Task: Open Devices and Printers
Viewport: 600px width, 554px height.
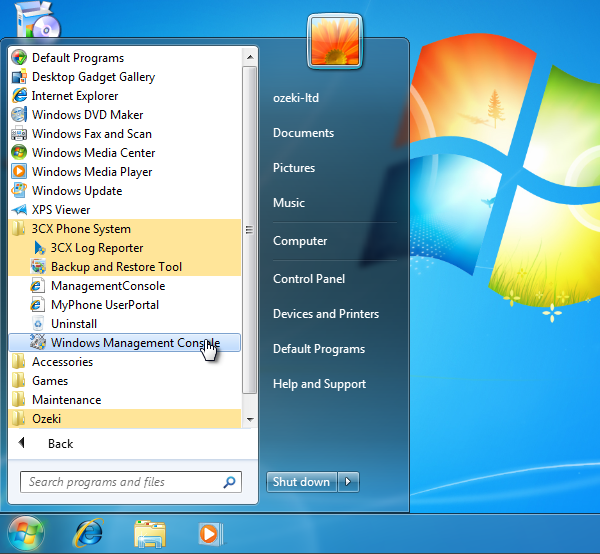Action: point(326,314)
